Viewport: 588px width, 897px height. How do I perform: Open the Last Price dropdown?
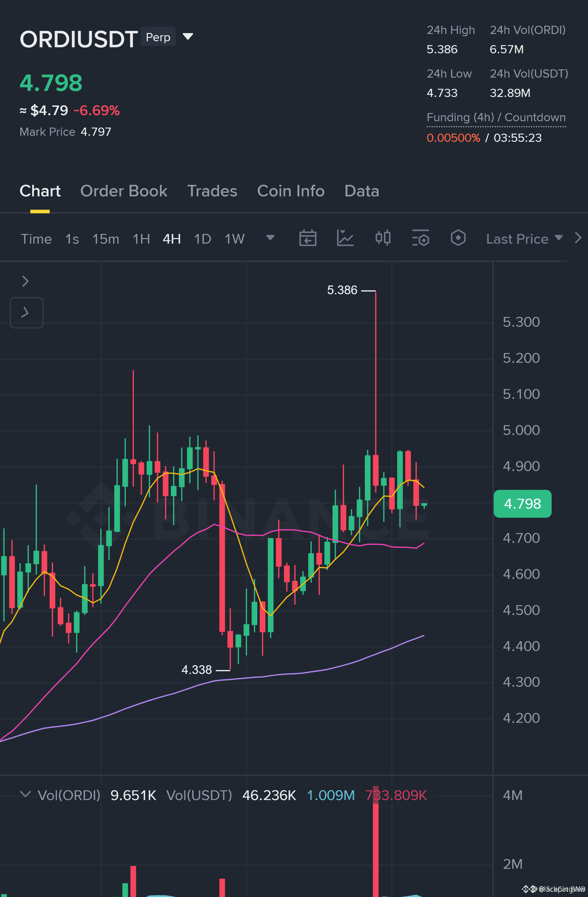tap(524, 239)
